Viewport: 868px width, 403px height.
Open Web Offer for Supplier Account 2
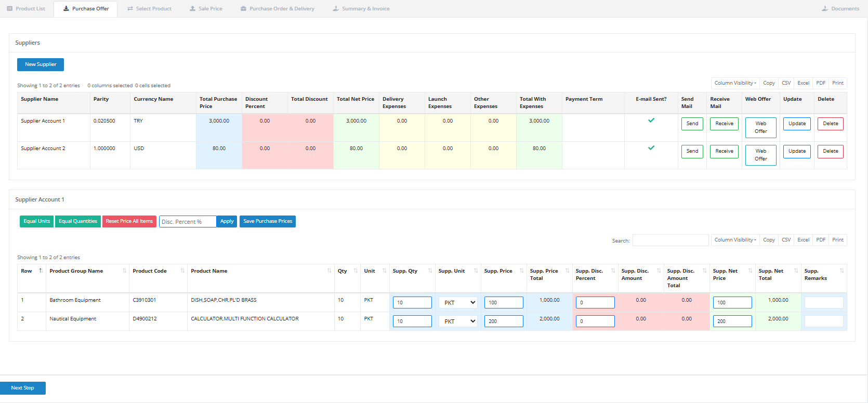761,155
